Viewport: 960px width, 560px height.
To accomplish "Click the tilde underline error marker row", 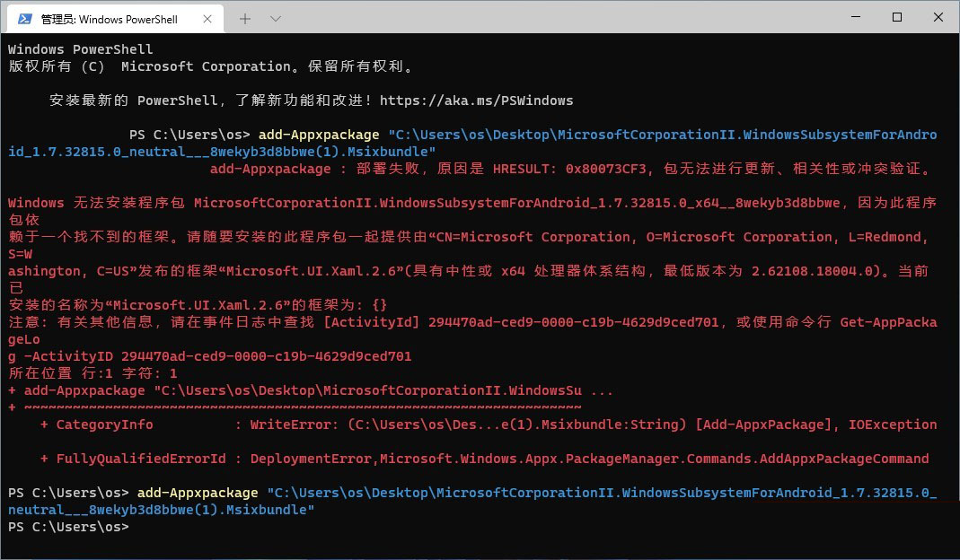I will tap(295, 407).
